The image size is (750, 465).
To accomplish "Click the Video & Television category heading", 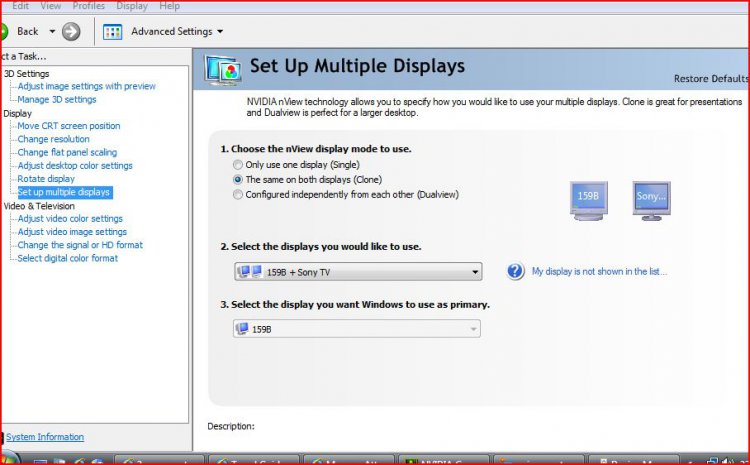I will 39,206.
